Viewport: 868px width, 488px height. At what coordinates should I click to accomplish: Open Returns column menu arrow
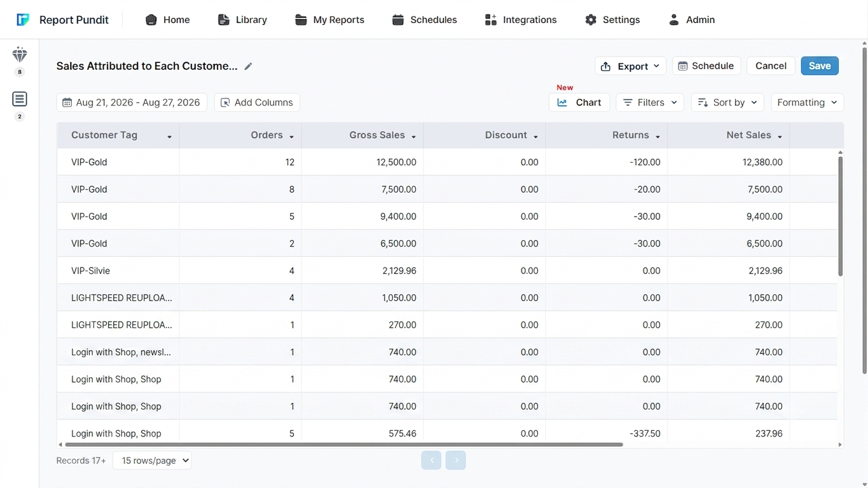coord(658,137)
